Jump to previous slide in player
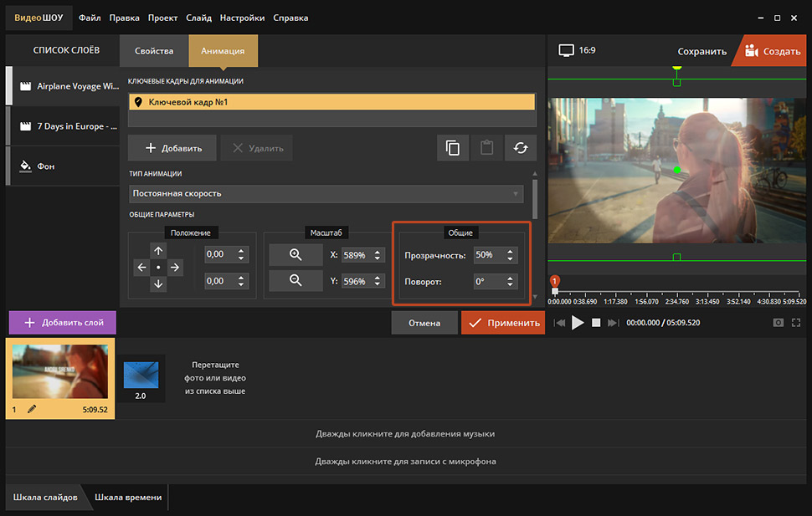This screenshot has height=516, width=812. pyautogui.click(x=560, y=323)
